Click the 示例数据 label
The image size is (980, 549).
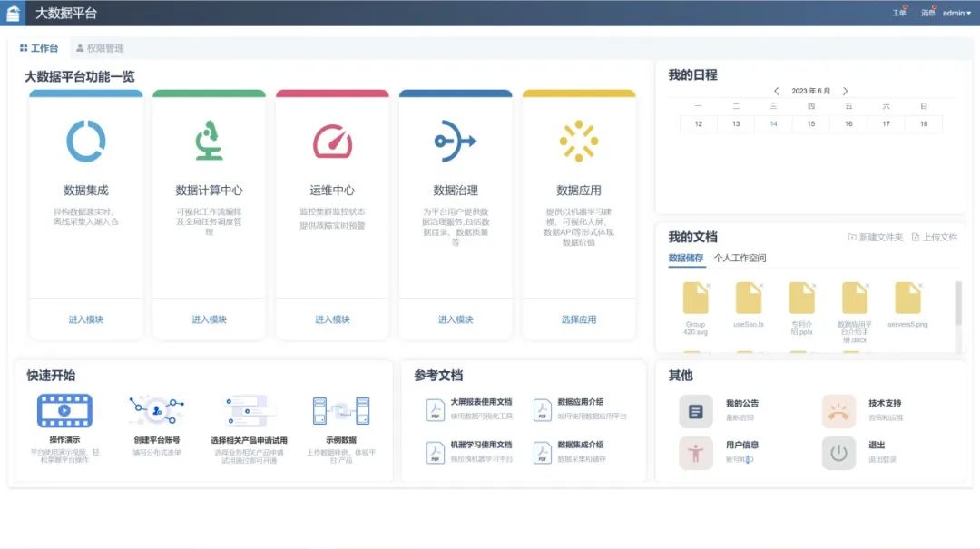[x=341, y=439]
